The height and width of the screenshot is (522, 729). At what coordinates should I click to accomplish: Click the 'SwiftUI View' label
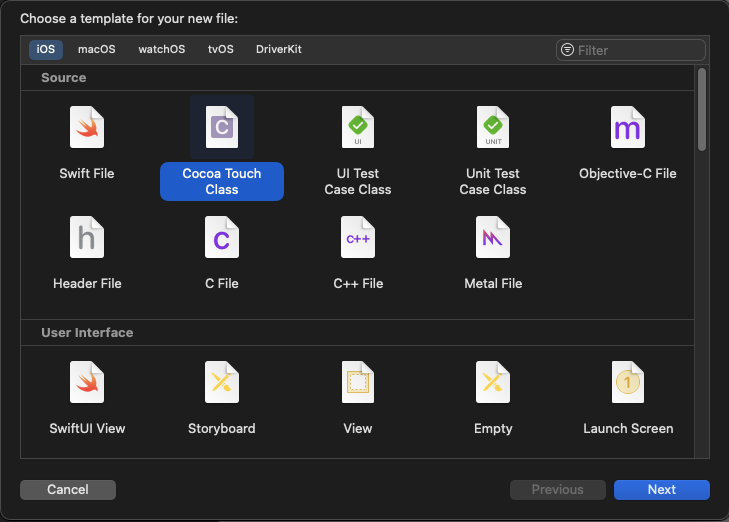[87, 428]
